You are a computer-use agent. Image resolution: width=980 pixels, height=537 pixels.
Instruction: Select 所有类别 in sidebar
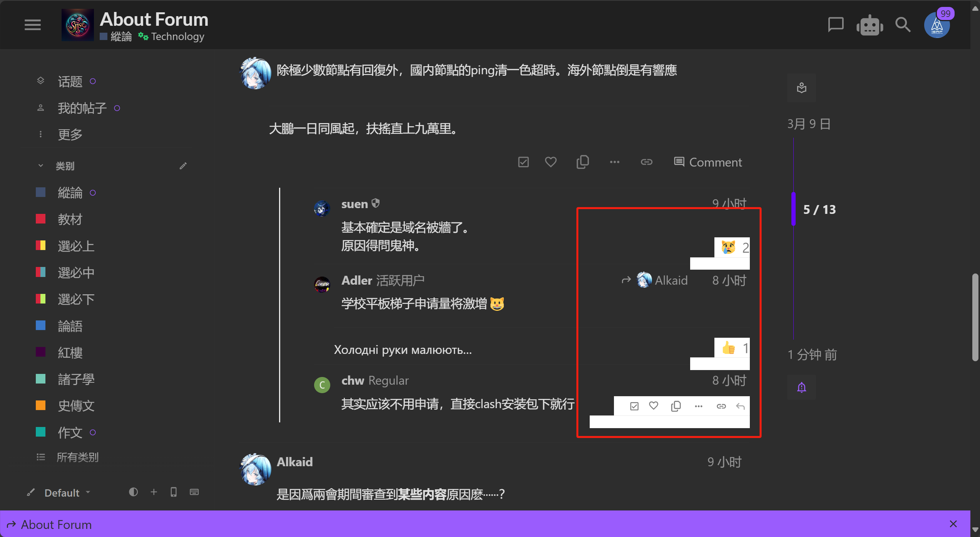click(77, 457)
